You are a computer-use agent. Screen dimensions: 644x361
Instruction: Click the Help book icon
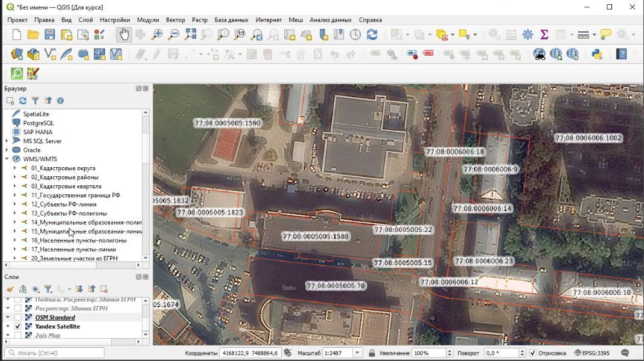(621, 54)
